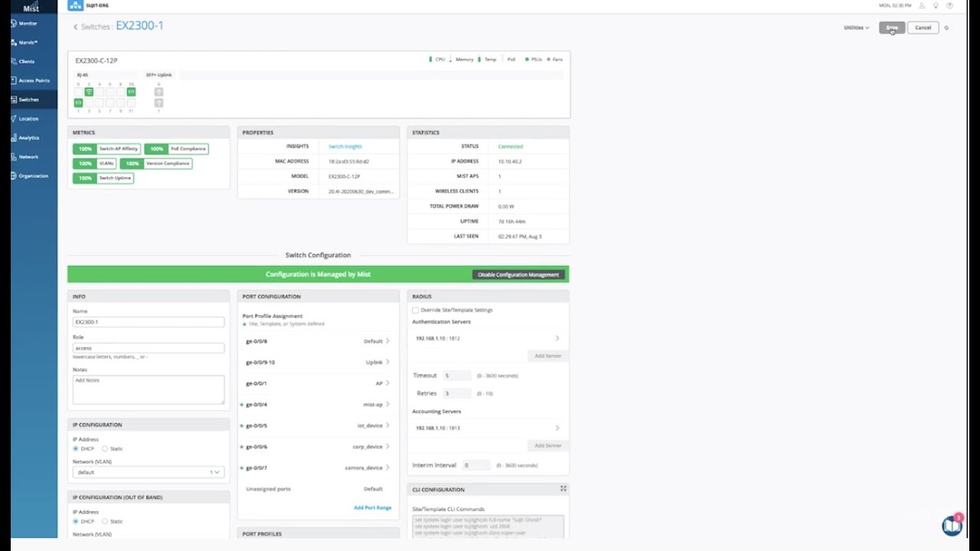Image resolution: width=980 pixels, height=551 pixels.
Task: Select SFP+ uplink port 1 icon
Action: (158, 103)
